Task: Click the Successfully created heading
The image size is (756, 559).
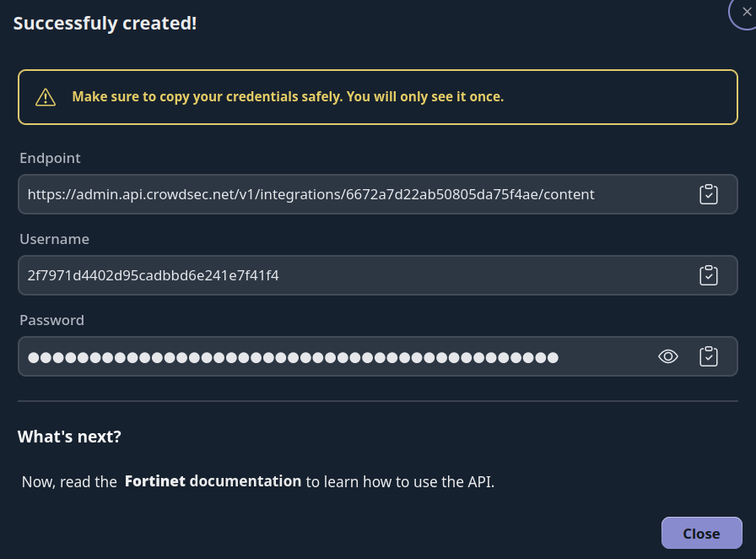Action: pyautogui.click(x=105, y=23)
